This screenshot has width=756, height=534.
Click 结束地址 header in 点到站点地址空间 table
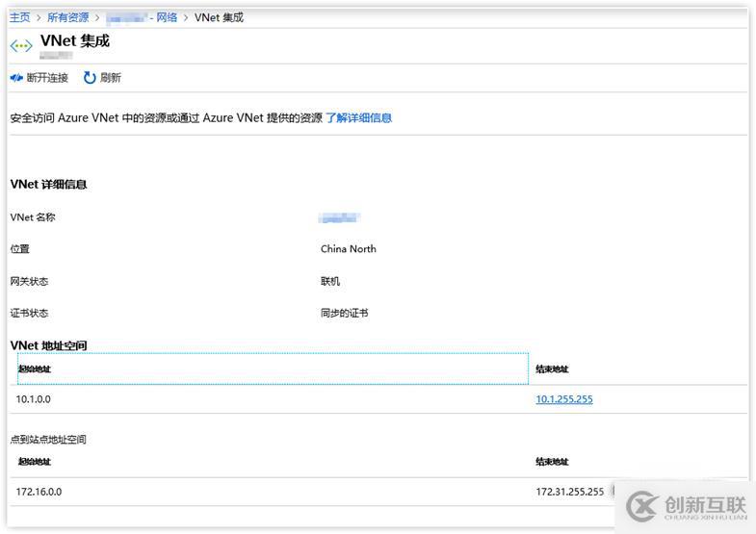(552, 462)
